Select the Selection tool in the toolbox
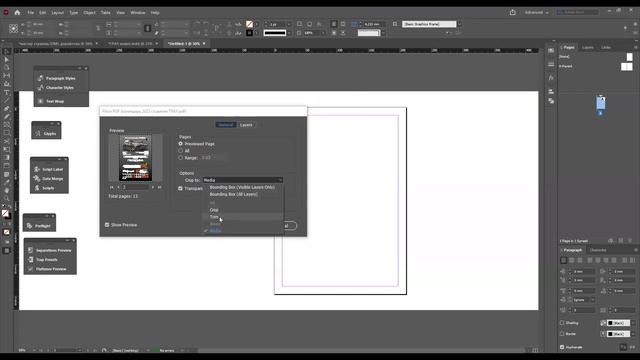 click(x=7, y=52)
